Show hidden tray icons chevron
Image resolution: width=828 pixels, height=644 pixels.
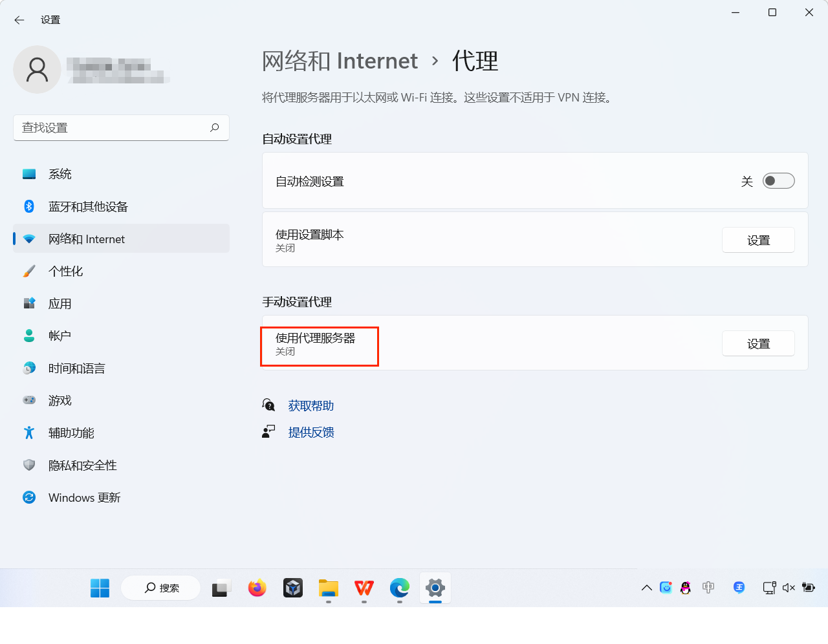pyautogui.click(x=646, y=588)
